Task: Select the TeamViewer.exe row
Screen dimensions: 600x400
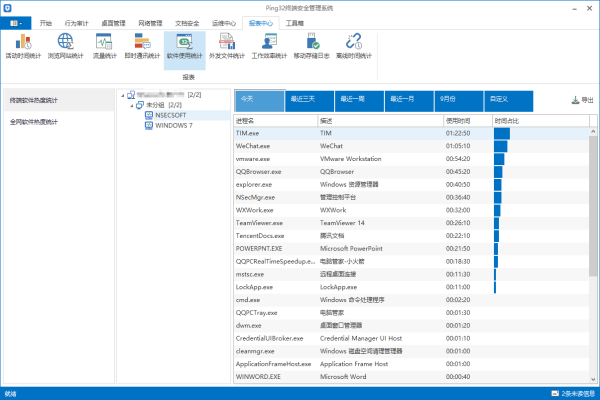Action: [411, 223]
